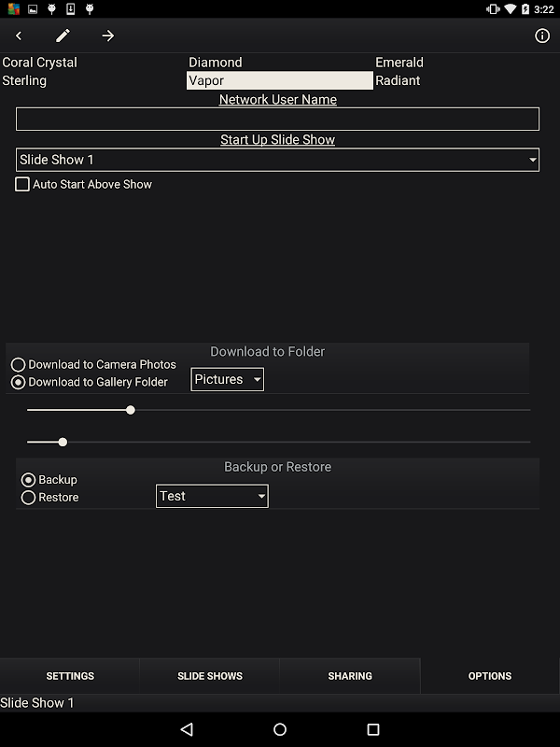The width and height of the screenshot is (560, 747).
Task: Switch to the Sharing tab
Action: 350,676
